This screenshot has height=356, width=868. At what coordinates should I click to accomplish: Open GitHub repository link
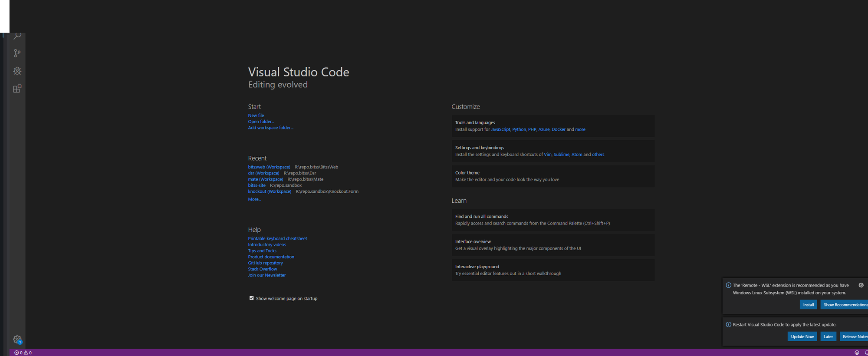(x=266, y=263)
